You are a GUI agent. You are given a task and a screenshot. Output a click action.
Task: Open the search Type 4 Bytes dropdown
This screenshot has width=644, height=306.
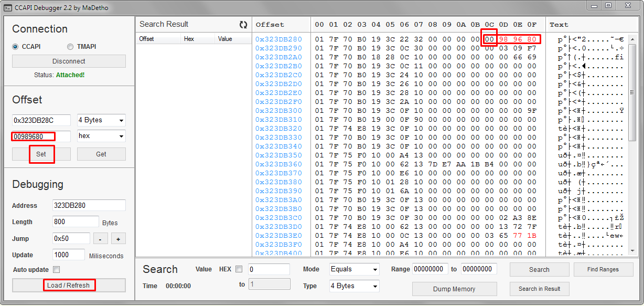pos(354,286)
